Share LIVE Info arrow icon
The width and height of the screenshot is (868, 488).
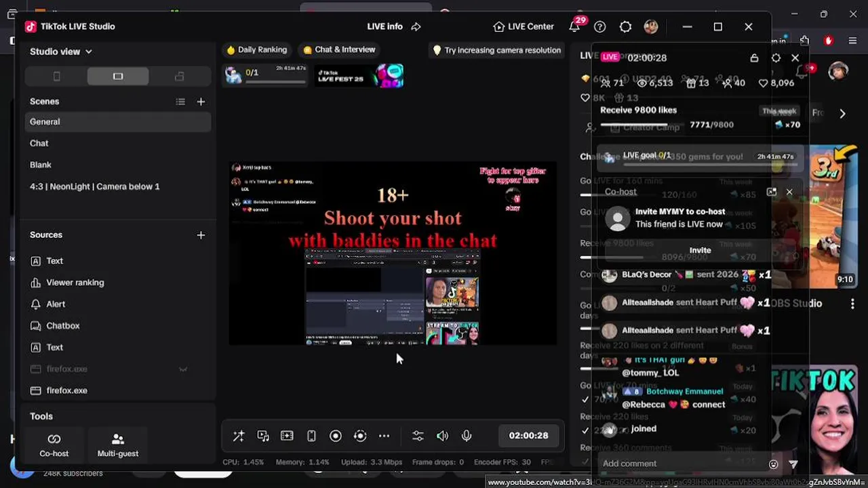pos(416,26)
